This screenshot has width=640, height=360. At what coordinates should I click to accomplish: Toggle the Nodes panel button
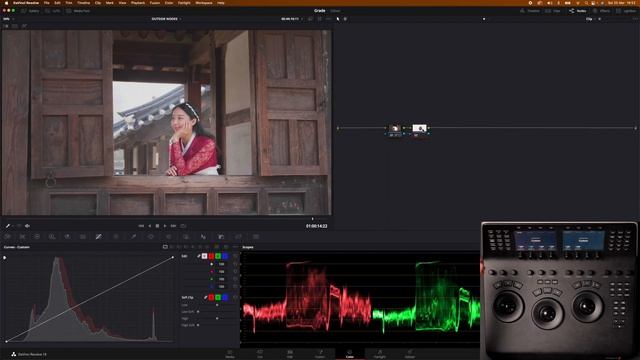pos(578,11)
